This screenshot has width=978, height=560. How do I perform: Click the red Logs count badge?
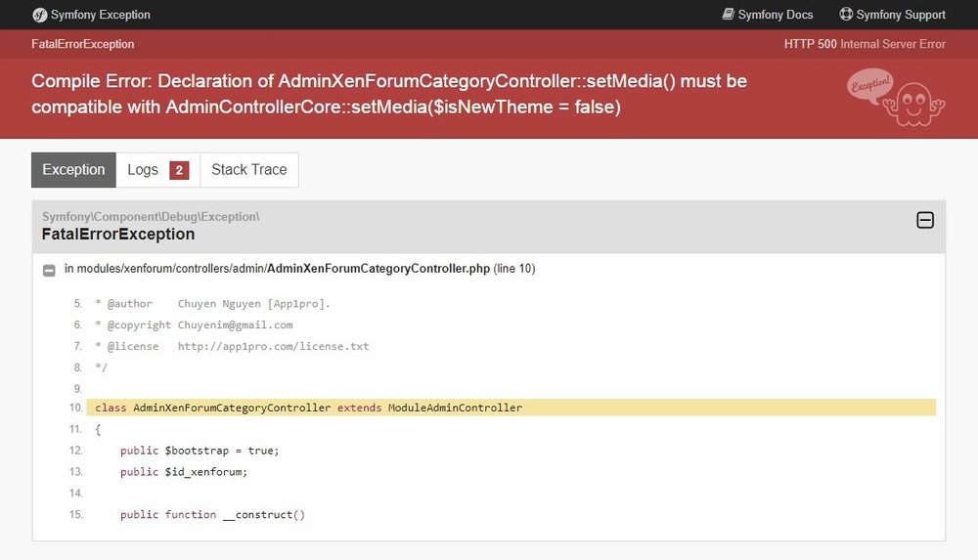click(x=179, y=170)
